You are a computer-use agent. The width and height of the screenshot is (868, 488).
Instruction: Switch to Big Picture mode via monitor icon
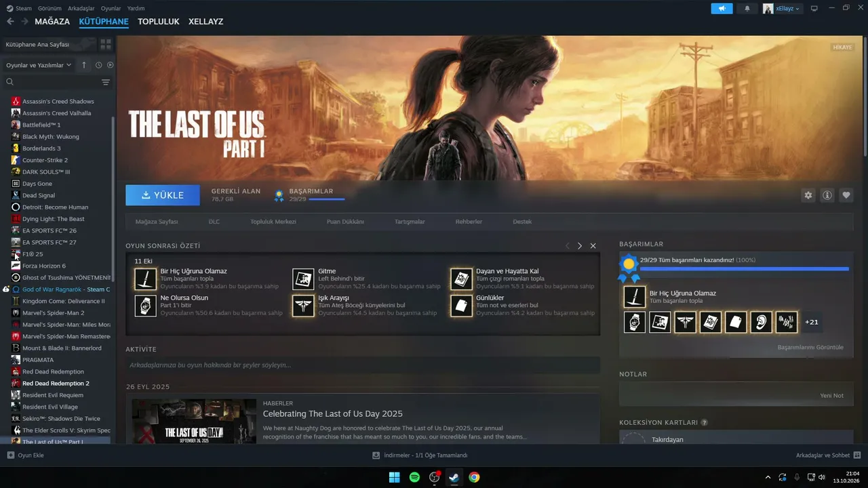[814, 8]
